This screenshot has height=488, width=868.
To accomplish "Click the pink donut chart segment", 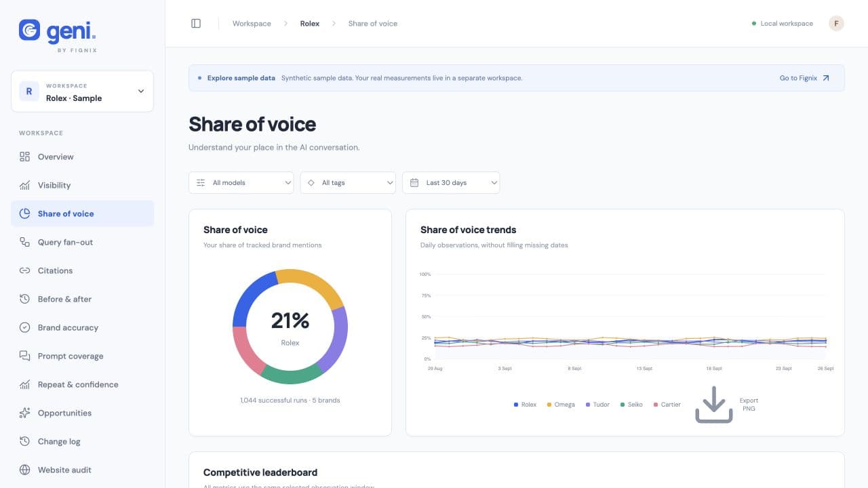I will [245, 352].
